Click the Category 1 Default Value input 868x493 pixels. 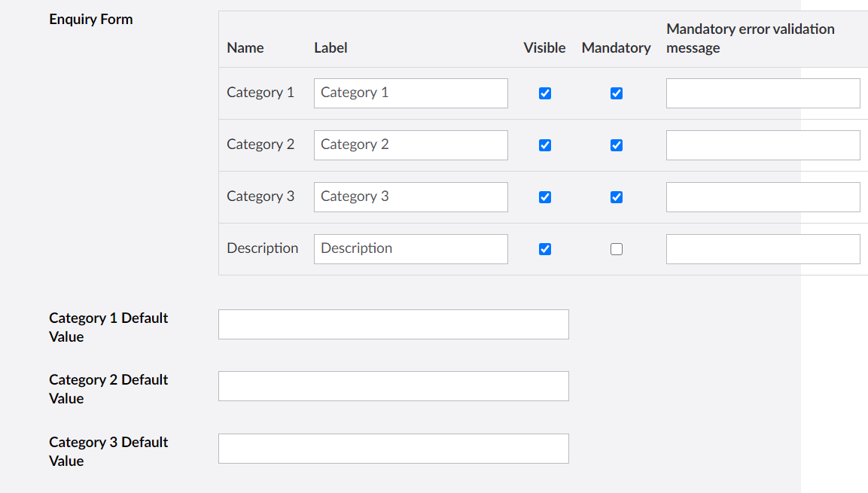pos(393,324)
